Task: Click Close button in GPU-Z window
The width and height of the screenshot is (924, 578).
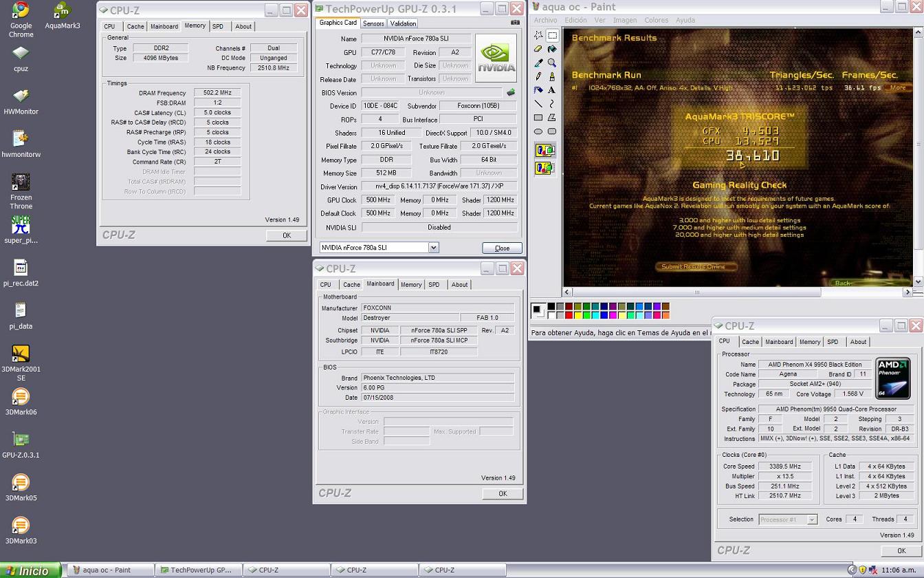Action: [x=502, y=248]
